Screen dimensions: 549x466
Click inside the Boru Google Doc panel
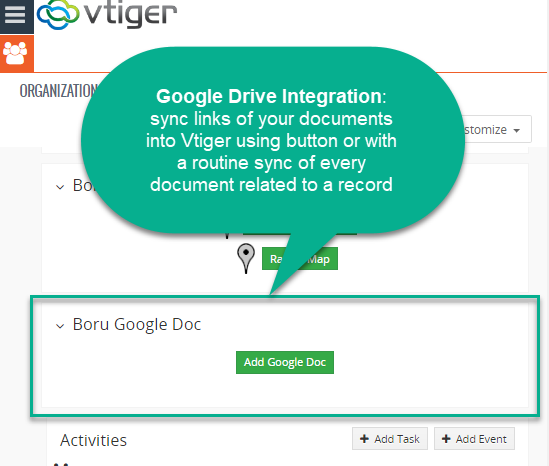[x=285, y=356]
